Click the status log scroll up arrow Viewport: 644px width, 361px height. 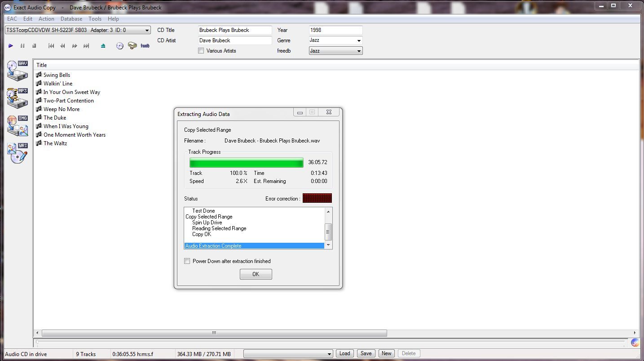(x=329, y=211)
